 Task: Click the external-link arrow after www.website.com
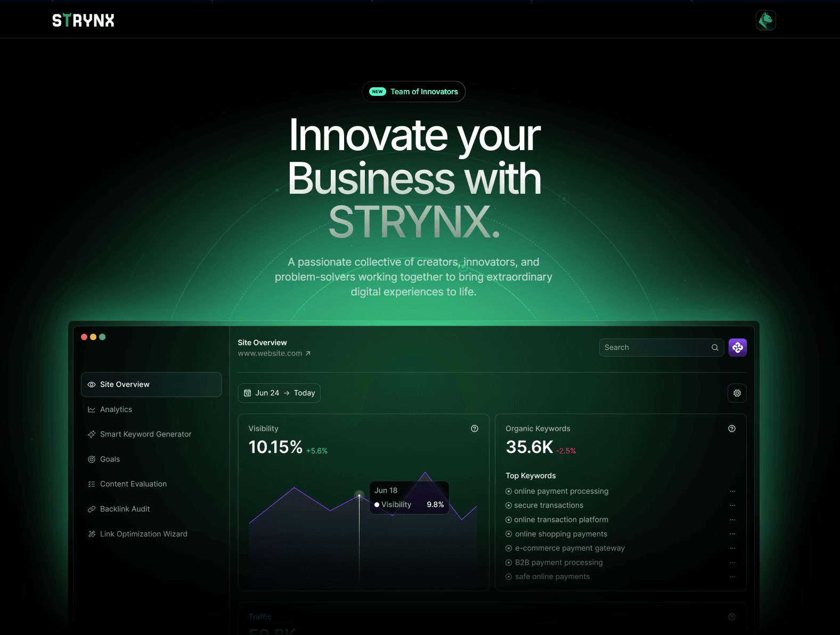point(308,353)
